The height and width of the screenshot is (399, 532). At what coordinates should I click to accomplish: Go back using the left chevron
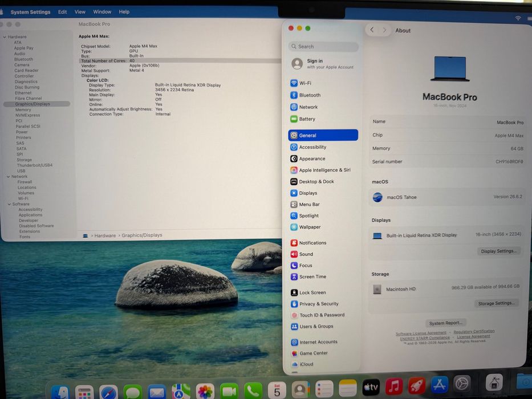coord(372,30)
